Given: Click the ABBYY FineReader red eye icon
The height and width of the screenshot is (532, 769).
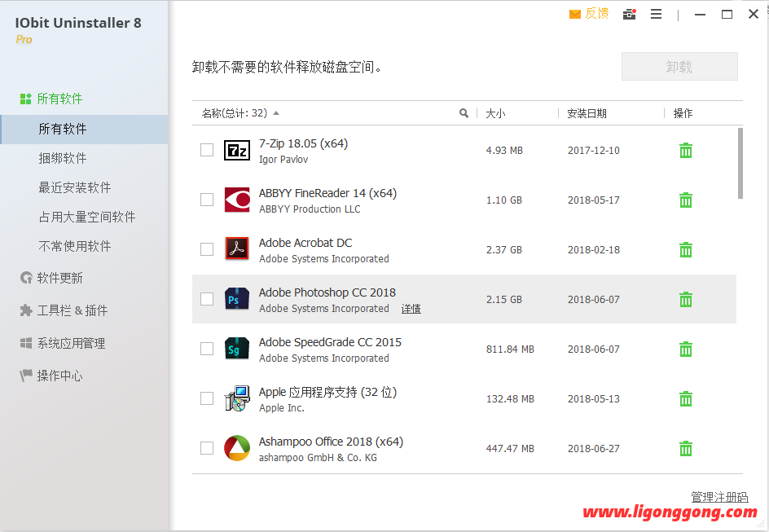Looking at the screenshot, I should 237,200.
